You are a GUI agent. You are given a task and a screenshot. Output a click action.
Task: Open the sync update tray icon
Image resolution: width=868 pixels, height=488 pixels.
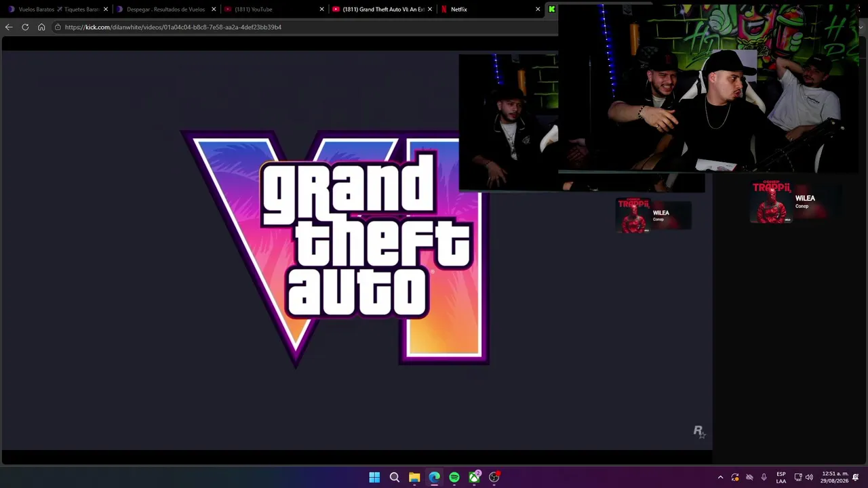735,477
